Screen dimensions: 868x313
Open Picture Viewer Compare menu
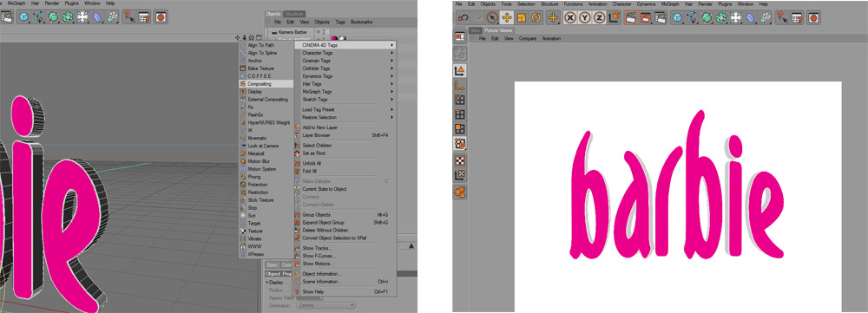[527, 39]
